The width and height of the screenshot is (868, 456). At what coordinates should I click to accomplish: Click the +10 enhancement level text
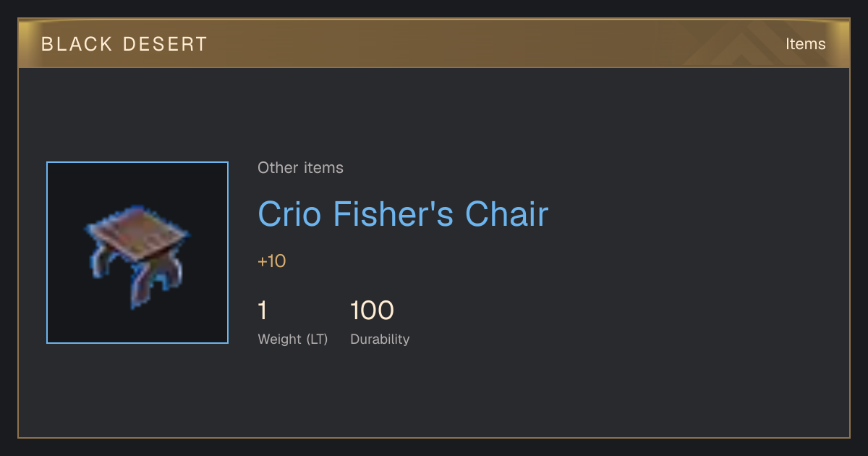272,261
